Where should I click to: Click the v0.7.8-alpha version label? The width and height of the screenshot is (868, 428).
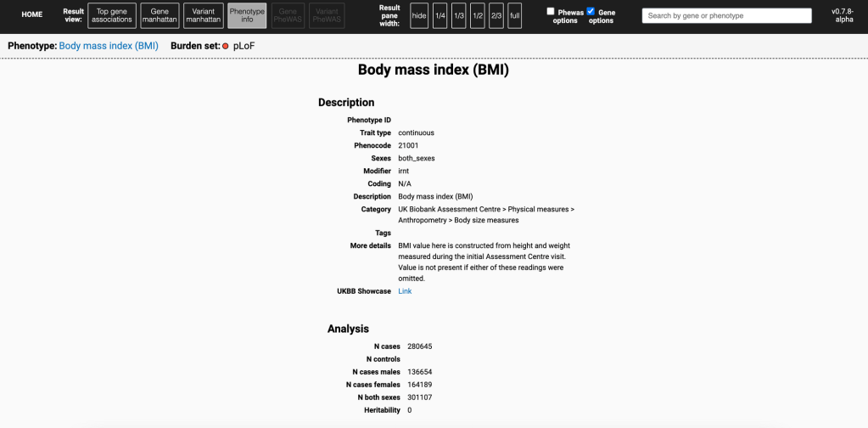click(843, 15)
